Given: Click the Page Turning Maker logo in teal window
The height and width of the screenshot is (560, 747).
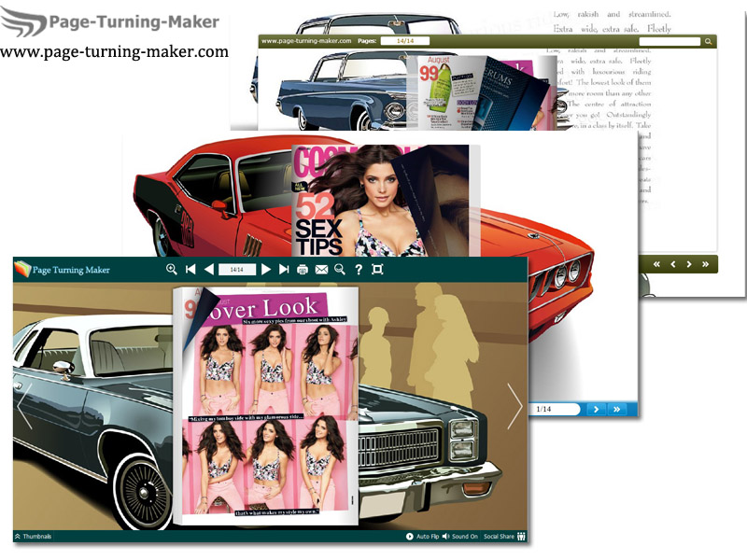Looking at the screenshot, I should pyautogui.click(x=62, y=270).
